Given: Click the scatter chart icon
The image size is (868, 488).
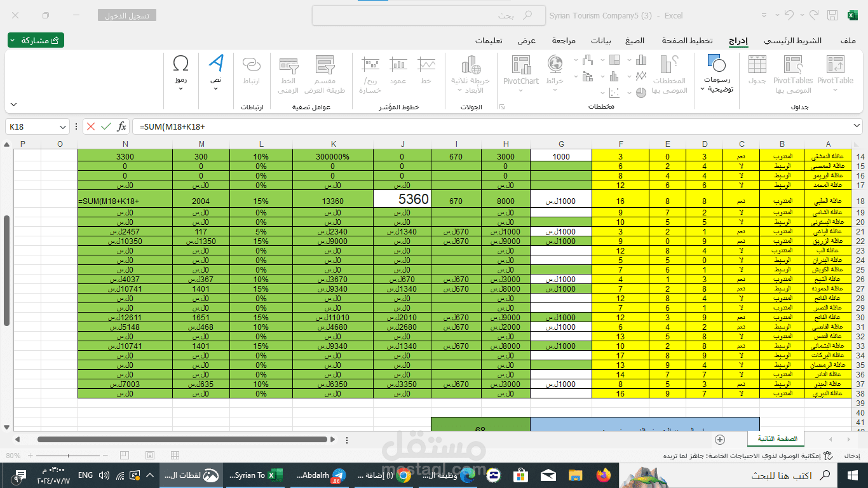Looking at the screenshot, I should [x=614, y=92].
